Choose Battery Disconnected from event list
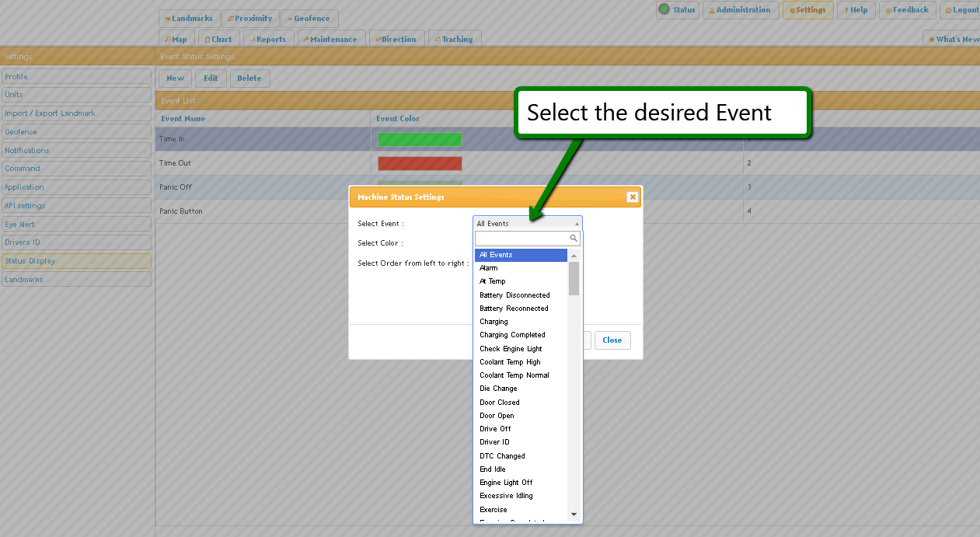980x537 pixels. 514,295
